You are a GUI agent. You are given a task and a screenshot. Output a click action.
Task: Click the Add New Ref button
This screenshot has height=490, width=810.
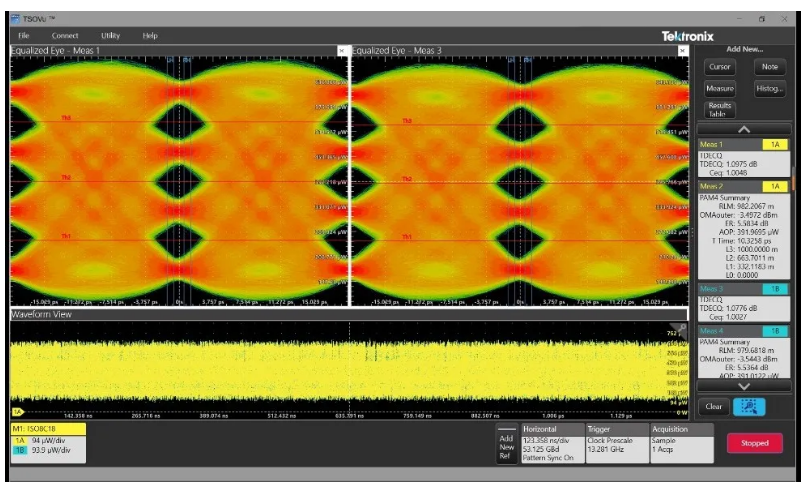click(507, 446)
